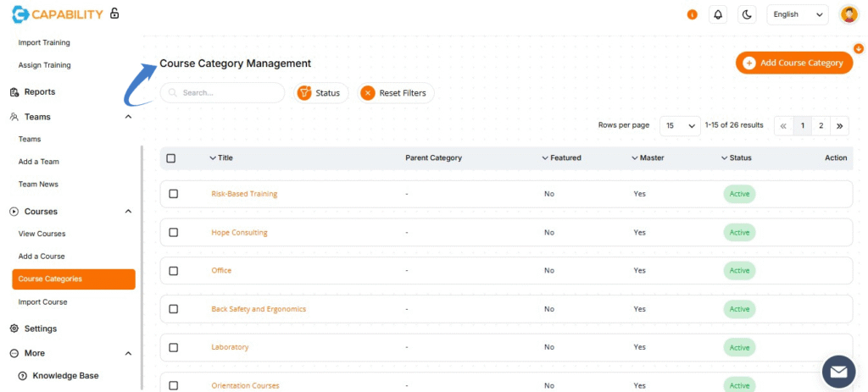Click the small orange down-arrow badge
Image resolution: width=868 pixels, height=392 pixels.
tap(859, 48)
